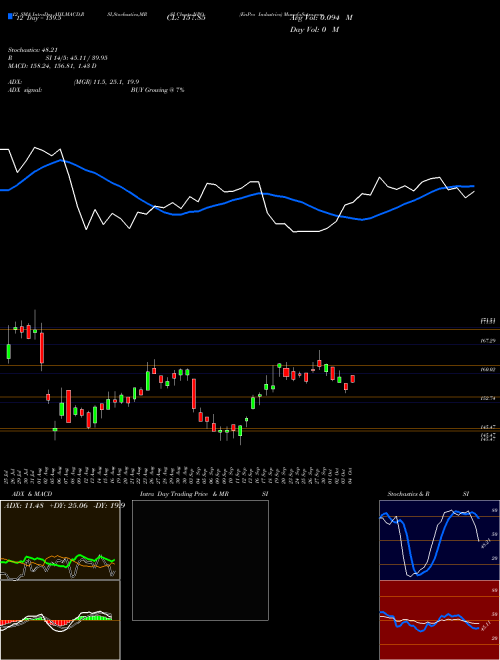Click the ADX & MACD panel title
The image size is (500, 660).
(x=32, y=494)
